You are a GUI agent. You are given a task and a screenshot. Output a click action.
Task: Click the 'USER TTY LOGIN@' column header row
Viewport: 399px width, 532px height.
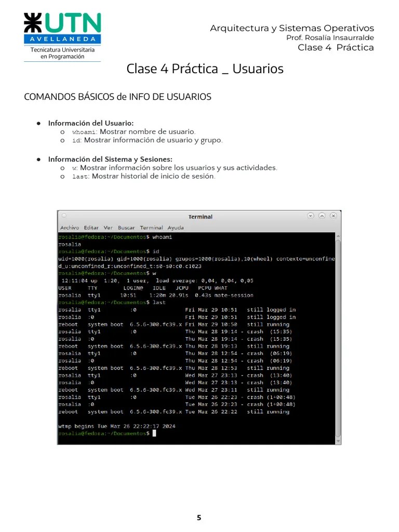click(x=143, y=288)
